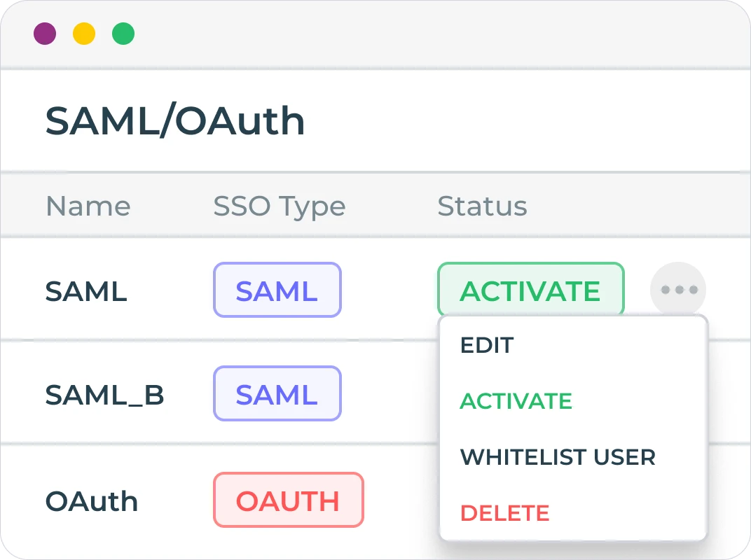Image resolution: width=751 pixels, height=560 pixels.
Task: Choose ACTIVATE in the dropdown menu
Action: pyautogui.click(x=516, y=401)
